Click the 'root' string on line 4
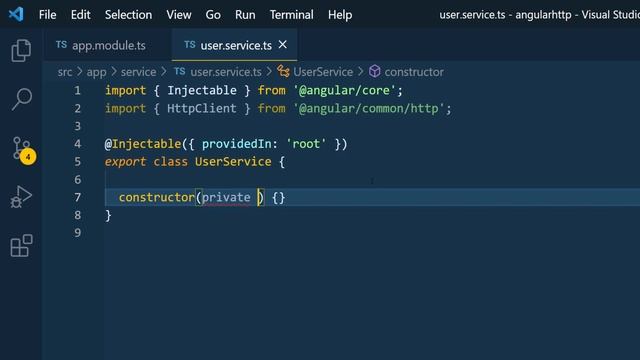Viewport: 640px width, 360px height. [x=306, y=144]
